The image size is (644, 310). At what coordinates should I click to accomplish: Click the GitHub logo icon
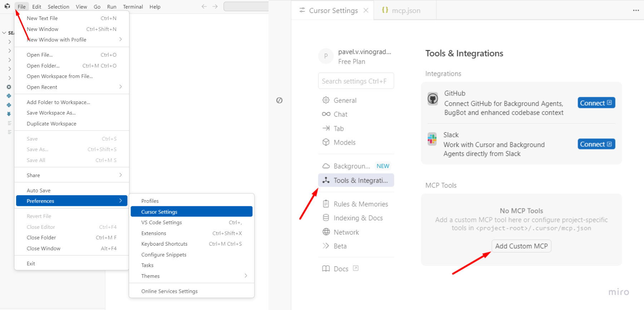coord(433,98)
